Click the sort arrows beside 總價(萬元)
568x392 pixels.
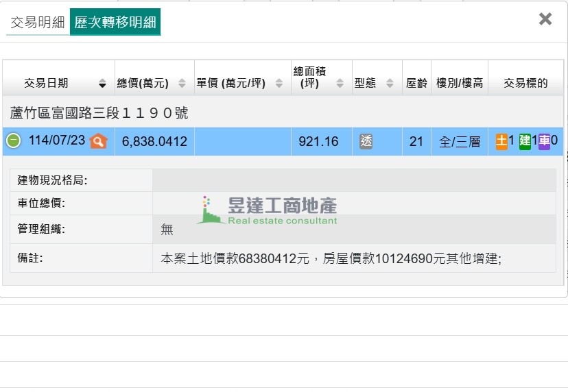point(182,84)
